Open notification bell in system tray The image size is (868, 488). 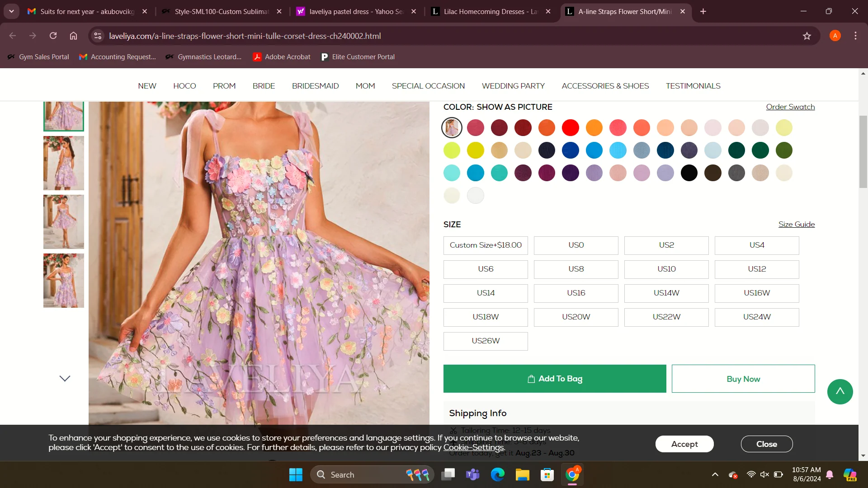[830, 474]
